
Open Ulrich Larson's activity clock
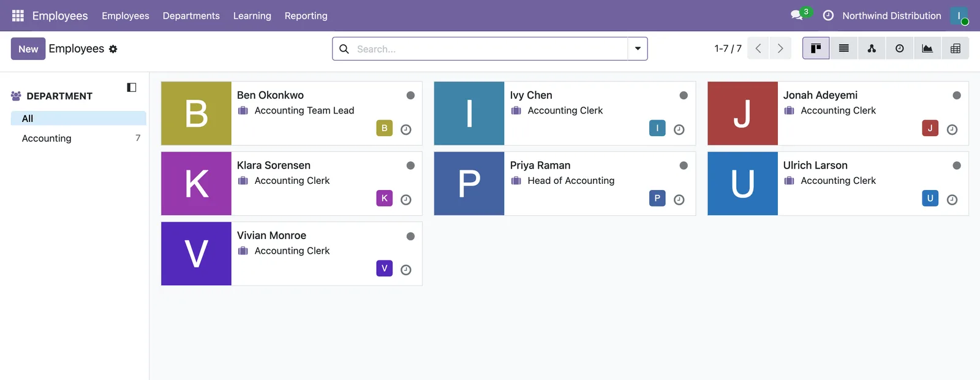[952, 200]
